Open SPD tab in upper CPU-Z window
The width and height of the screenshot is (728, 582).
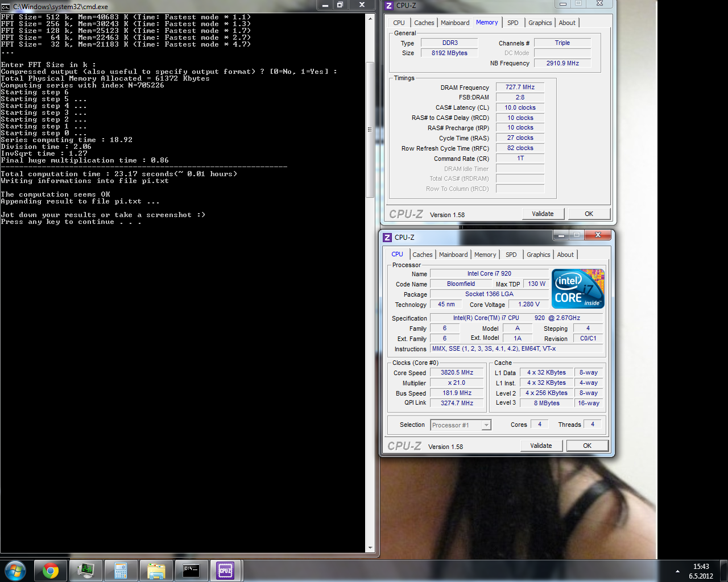[513, 23]
